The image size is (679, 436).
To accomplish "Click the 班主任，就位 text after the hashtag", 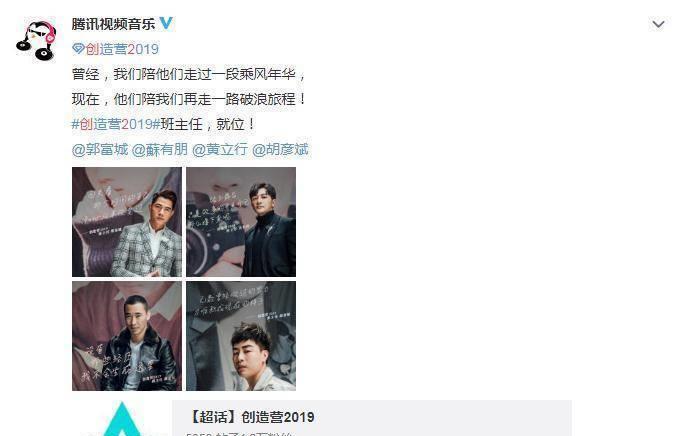I will pos(208,124).
